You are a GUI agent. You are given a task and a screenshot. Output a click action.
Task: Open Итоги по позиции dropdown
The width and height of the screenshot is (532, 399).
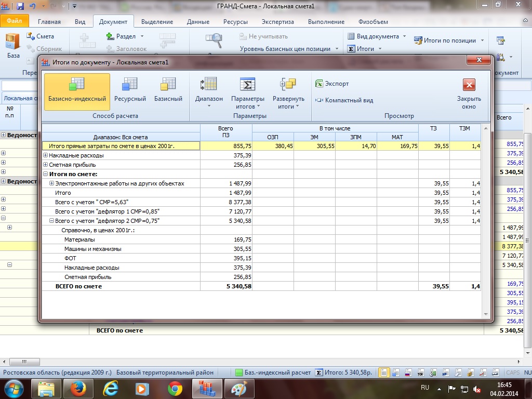pyautogui.click(x=449, y=41)
